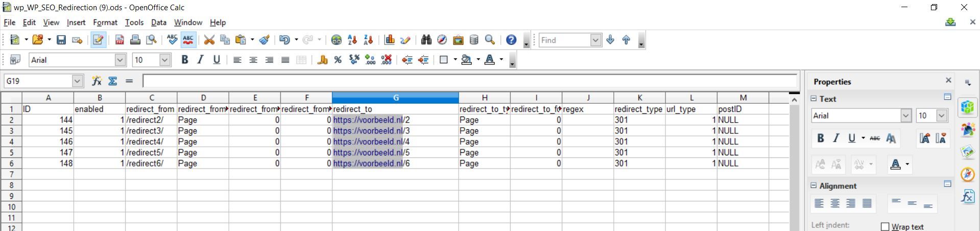Open Find & Replace binoculars icon
The width and height of the screenshot is (980, 231).
[x=426, y=40]
